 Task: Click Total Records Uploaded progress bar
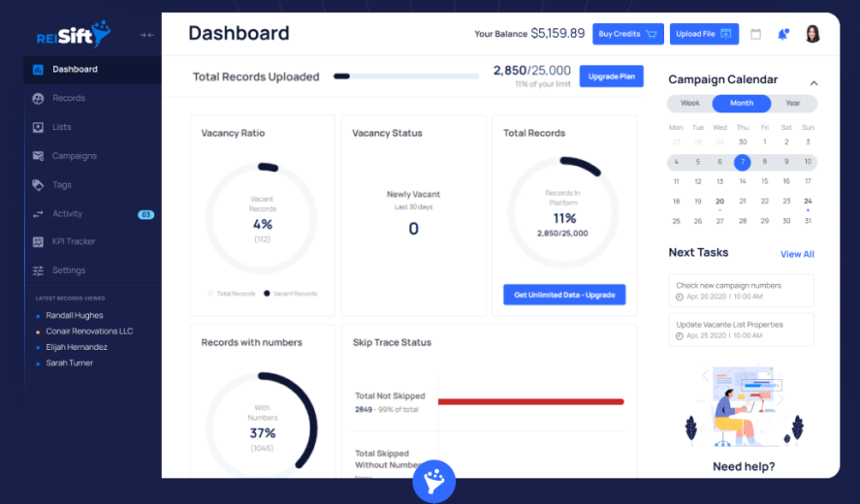(406, 77)
